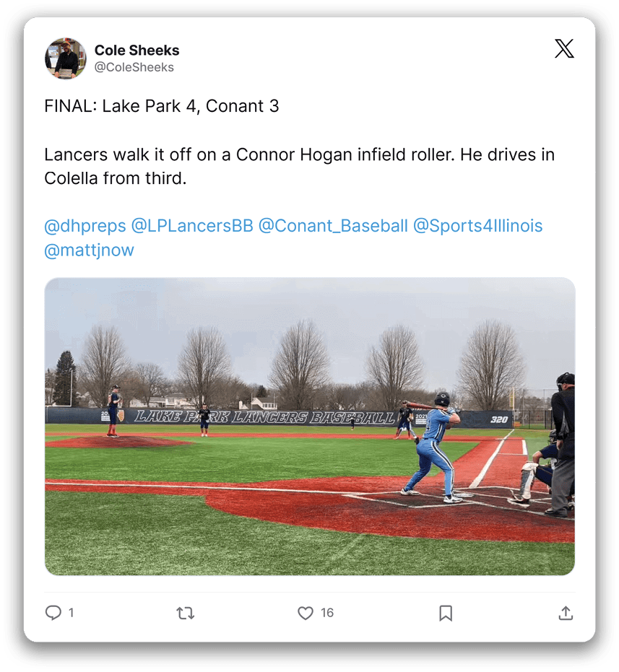
Task: Like the tweet with heart icon
Action: [x=305, y=614]
